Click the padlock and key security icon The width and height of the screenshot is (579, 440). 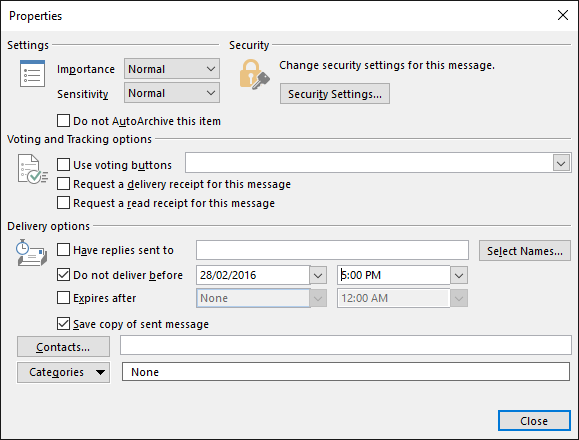254,75
